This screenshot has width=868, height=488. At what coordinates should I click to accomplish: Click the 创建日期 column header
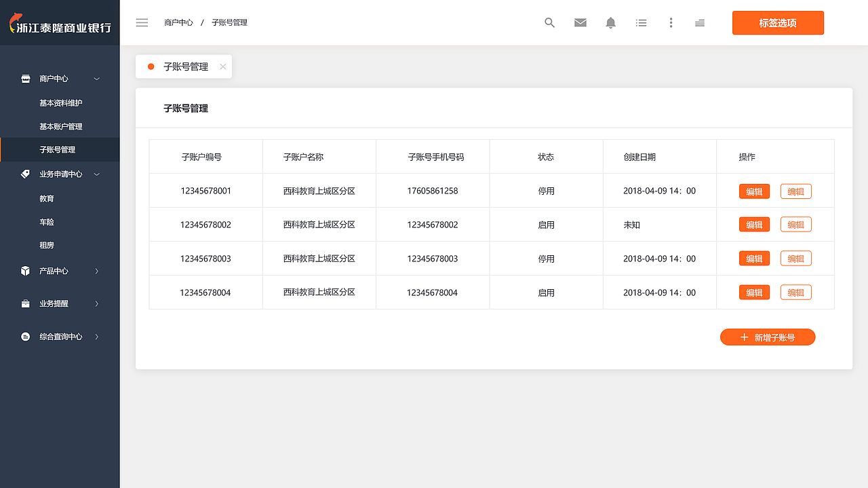[639, 157]
